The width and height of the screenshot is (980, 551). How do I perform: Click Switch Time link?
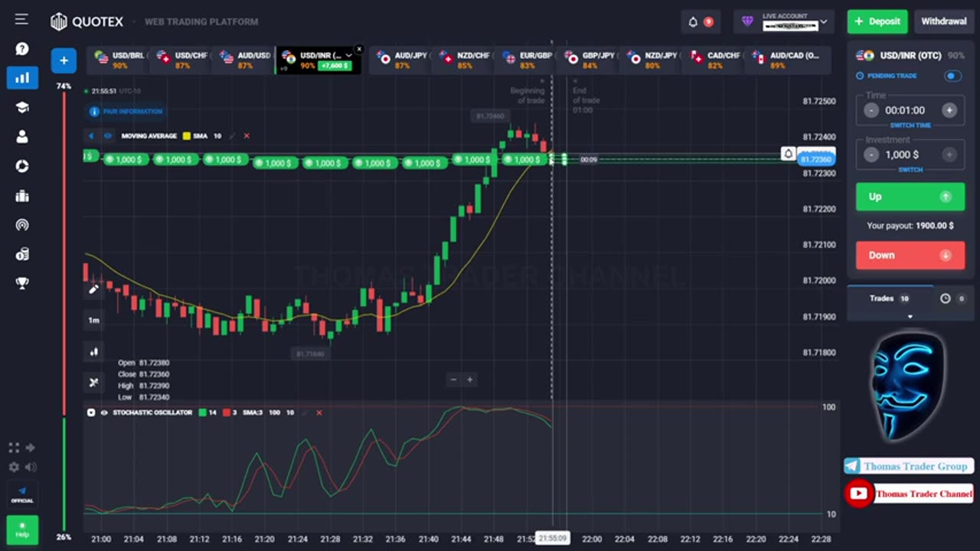point(910,126)
